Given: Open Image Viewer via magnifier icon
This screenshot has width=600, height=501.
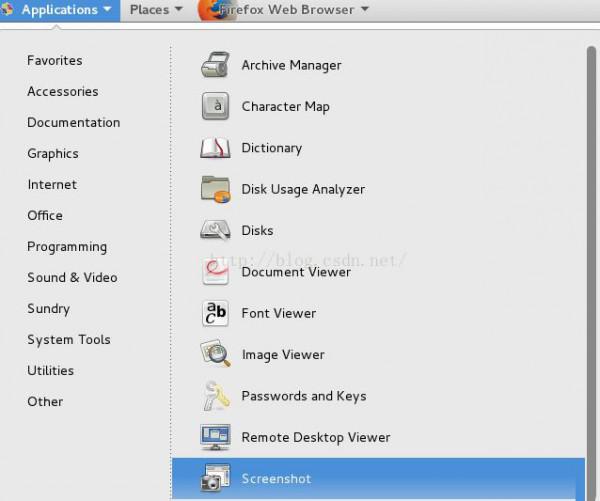Looking at the screenshot, I should pos(216,354).
